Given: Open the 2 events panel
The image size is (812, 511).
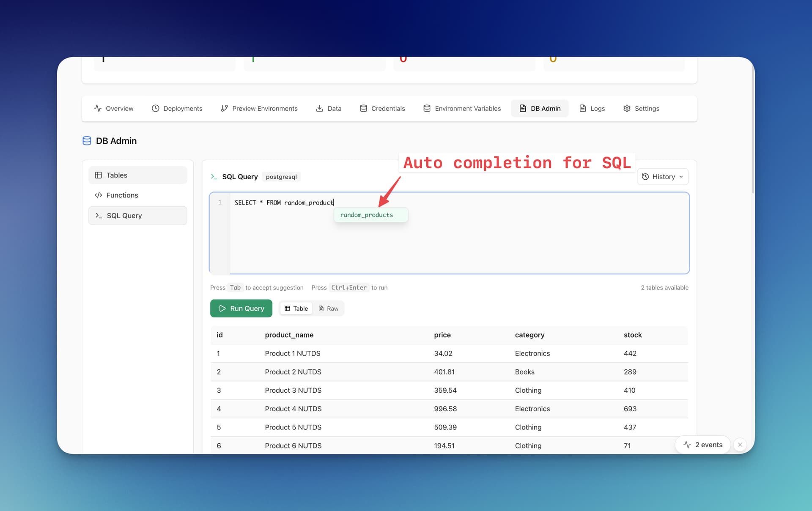Looking at the screenshot, I should tap(702, 445).
